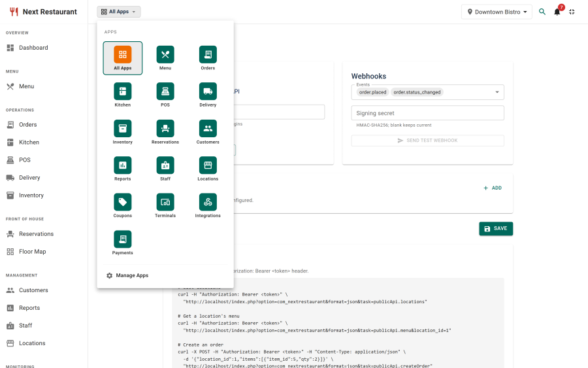The width and height of the screenshot is (588, 368).
Task: Open Staff in the sidebar
Action: [x=44, y=326]
